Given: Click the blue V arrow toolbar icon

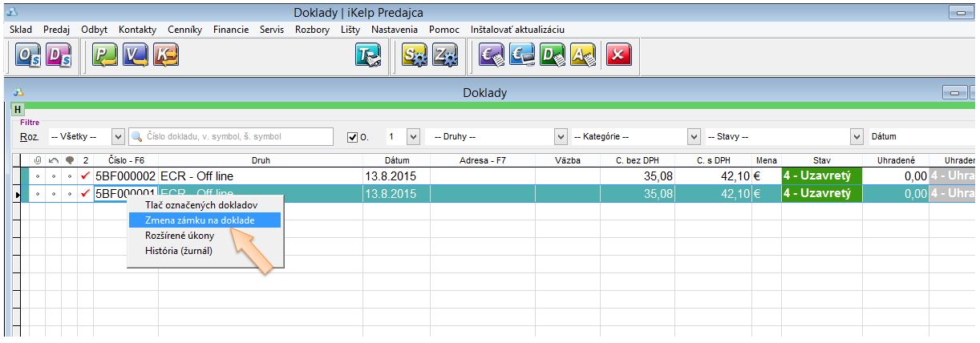Looking at the screenshot, I should (135, 56).
